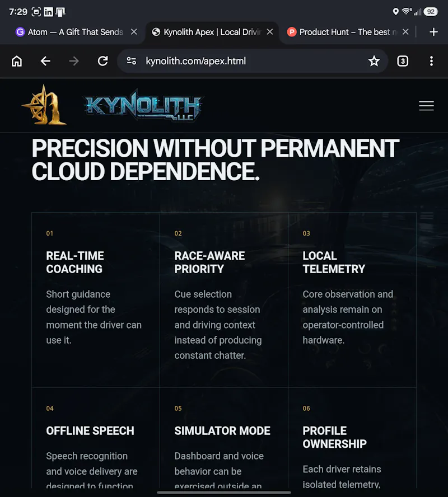Click the '04' card number
The width and height of the screenshot is (448, 497).
pyautogui.click(x=50, y=408)
